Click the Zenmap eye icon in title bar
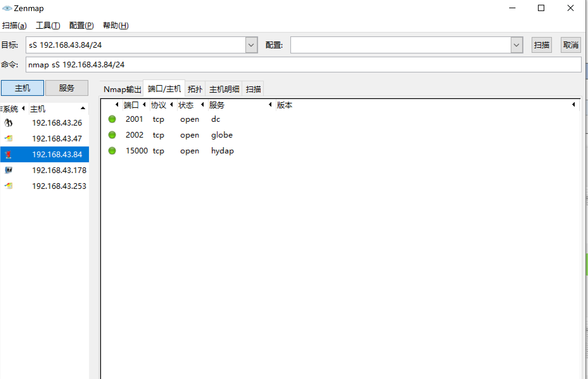Screen dimensions: 588x379 tap(7, 8)
